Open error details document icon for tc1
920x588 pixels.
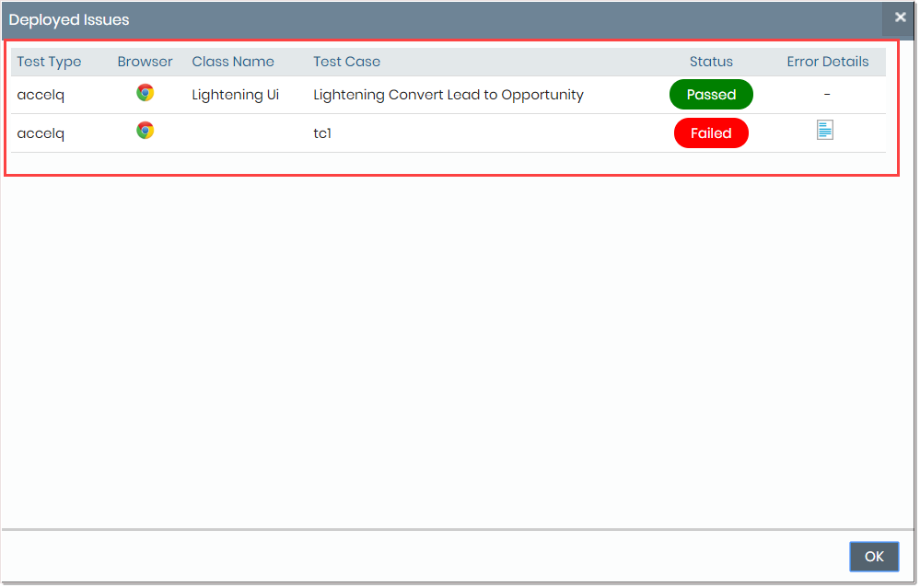point(824,131)
